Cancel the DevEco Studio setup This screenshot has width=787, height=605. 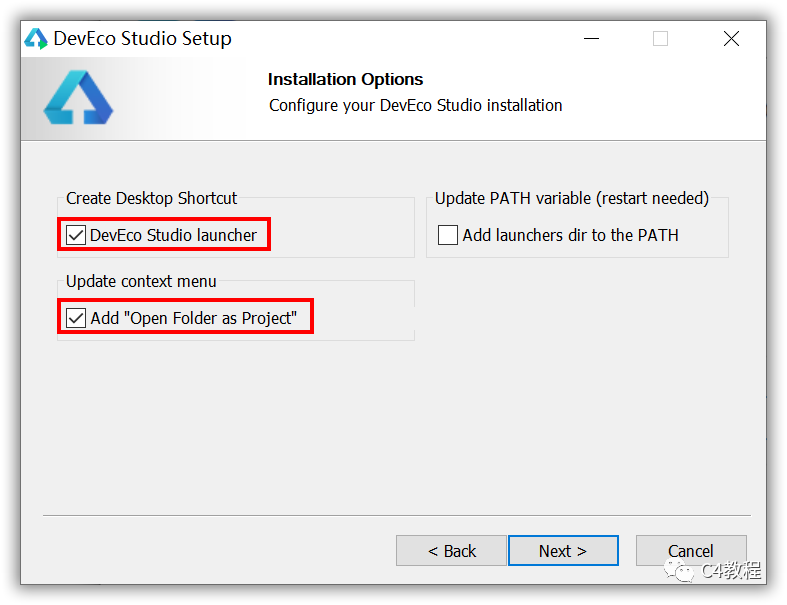coord(691,551)
